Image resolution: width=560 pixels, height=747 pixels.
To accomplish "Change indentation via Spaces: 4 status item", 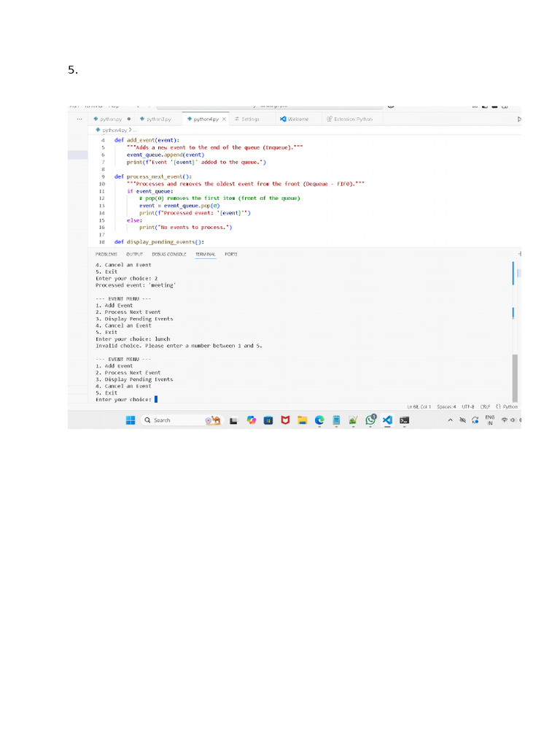I will tap(446, 407).
